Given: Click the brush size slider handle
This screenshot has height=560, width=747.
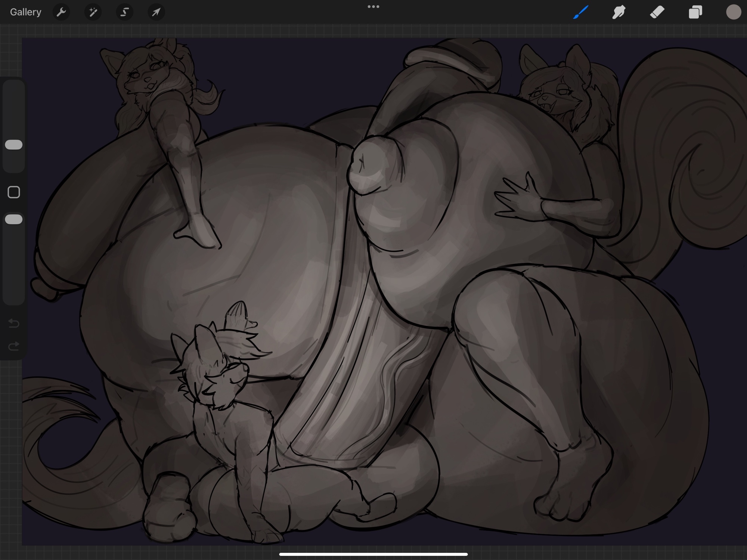Looking at the screenshot, I should pos(14,145).
